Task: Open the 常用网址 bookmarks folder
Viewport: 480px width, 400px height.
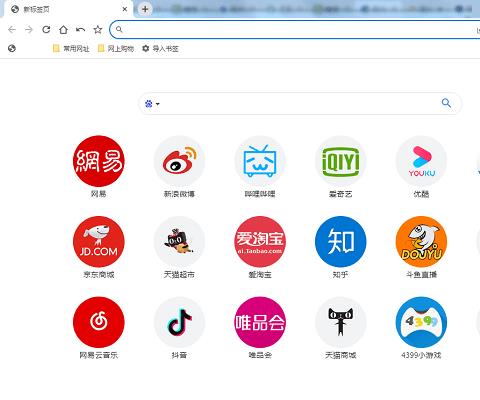Action: [71, 49]
